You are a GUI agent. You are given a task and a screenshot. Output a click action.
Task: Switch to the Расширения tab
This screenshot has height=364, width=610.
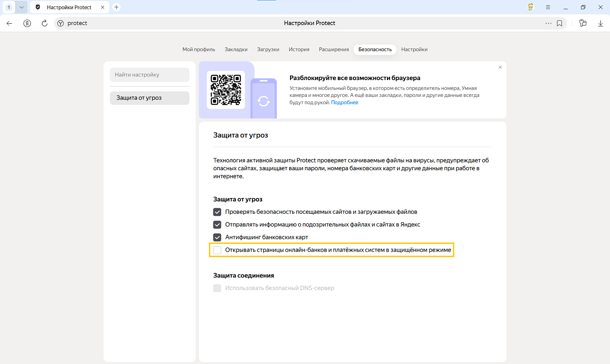[334, 50]
